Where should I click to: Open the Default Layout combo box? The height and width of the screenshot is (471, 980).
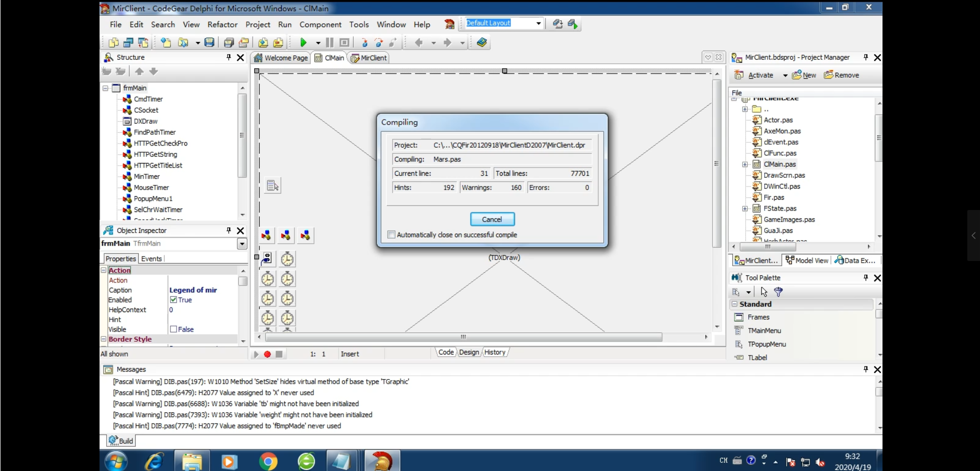[538, 23]
